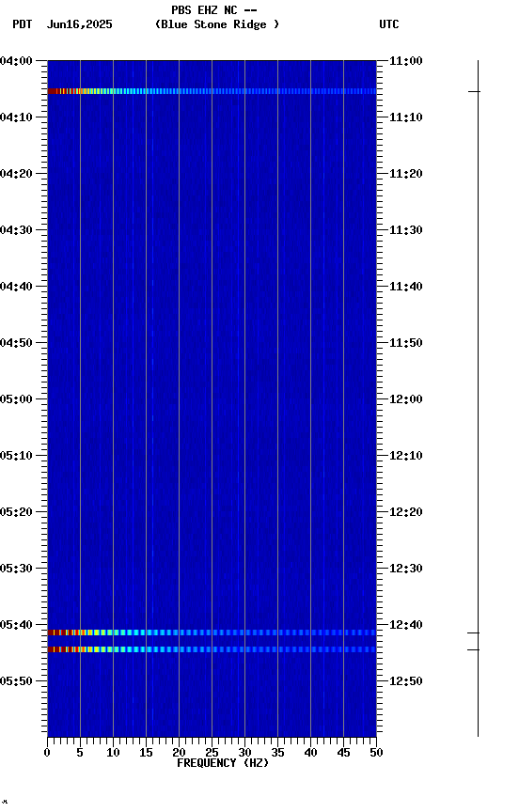The height and width of the screenshot is (812, 519).
Task: Click the station title 'PBS EHZ NC --'
Action: (x=214, y=10)
